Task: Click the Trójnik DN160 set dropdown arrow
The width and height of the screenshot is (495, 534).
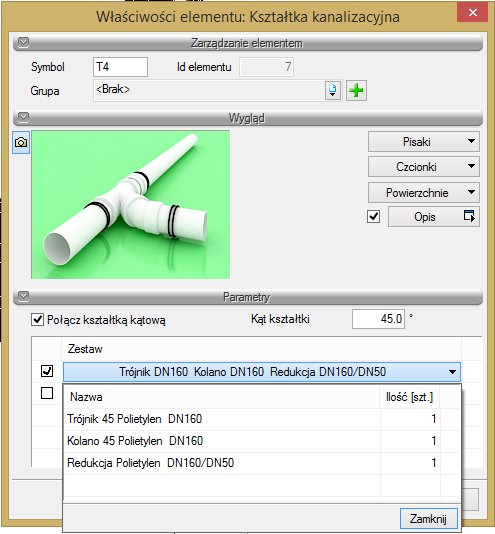Action: pos(452,372)
